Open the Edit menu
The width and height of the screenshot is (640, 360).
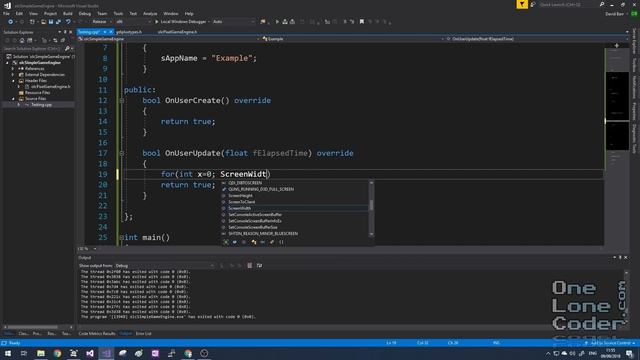coord(19,13)
